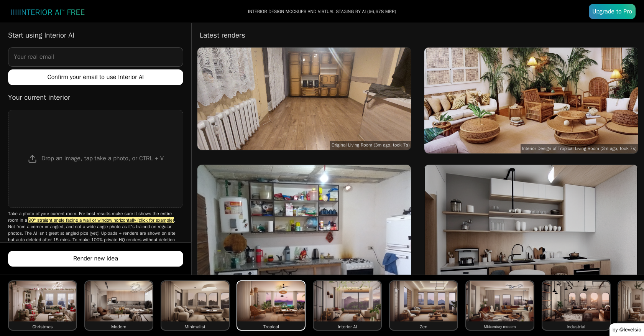Select the Christmas style thumbnail
The width and height of the screenshot is (644, 336).
[43, 305]
